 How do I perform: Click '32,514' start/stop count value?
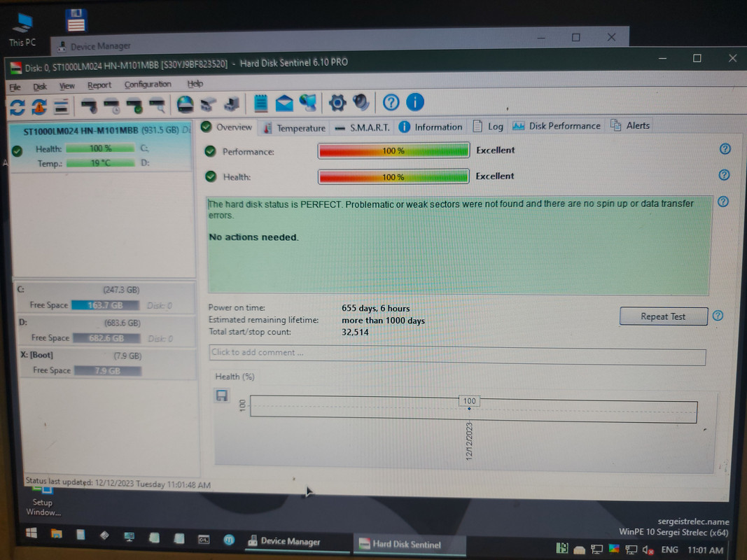[355, 332]
